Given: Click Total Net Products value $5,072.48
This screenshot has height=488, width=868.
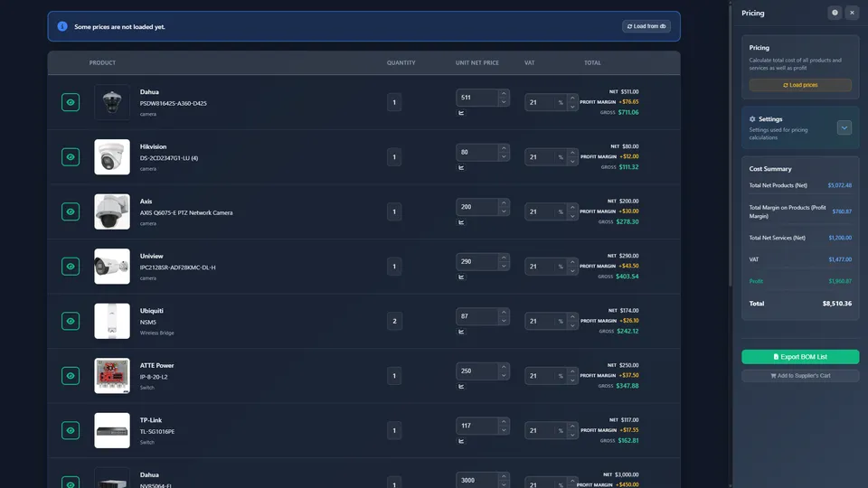Looking at the screenshot, I should coord(840,185).
